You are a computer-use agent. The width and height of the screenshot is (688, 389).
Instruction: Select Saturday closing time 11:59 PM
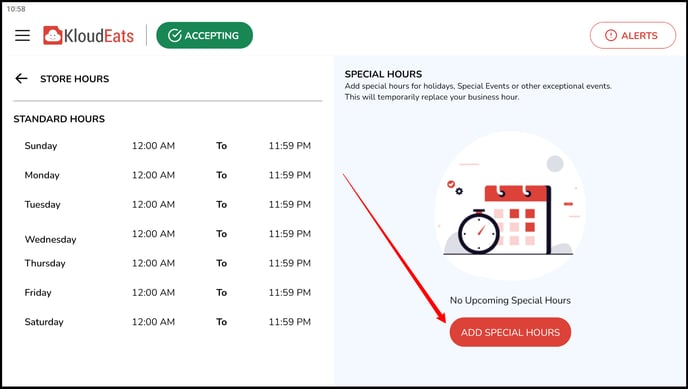(290, 322)
